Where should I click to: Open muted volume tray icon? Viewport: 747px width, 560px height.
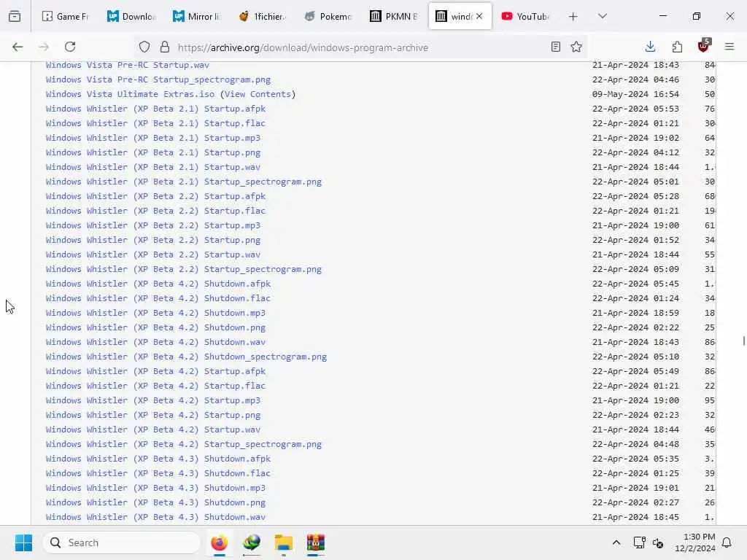(658, 542)
